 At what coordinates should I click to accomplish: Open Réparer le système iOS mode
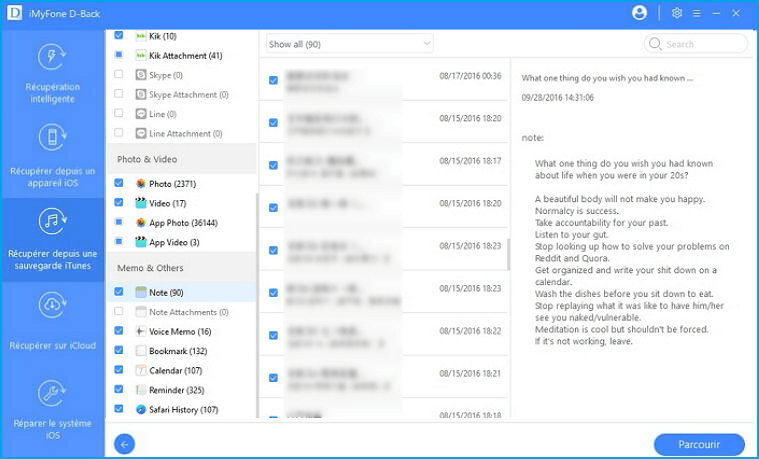tap(52, 409)
